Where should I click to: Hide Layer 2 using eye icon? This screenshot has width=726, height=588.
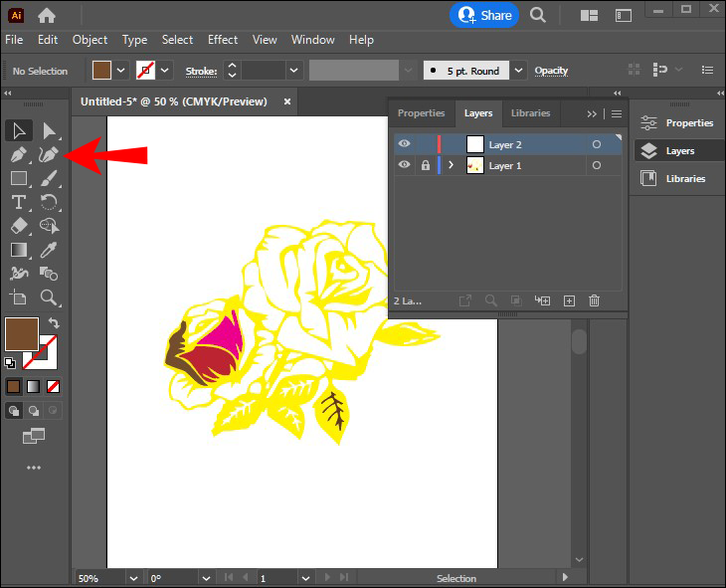coord(404,144)
